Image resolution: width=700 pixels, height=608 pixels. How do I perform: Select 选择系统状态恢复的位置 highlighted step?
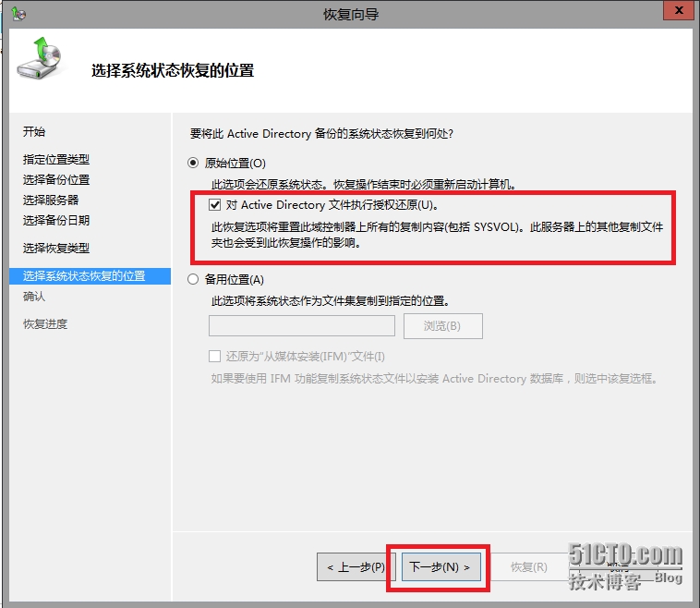point(90,276)
